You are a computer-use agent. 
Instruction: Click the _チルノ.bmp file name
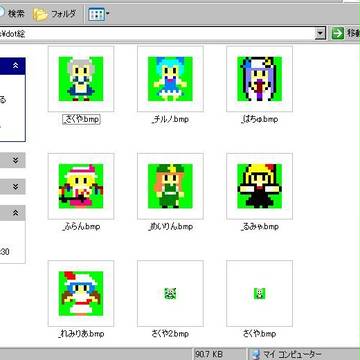170,119
